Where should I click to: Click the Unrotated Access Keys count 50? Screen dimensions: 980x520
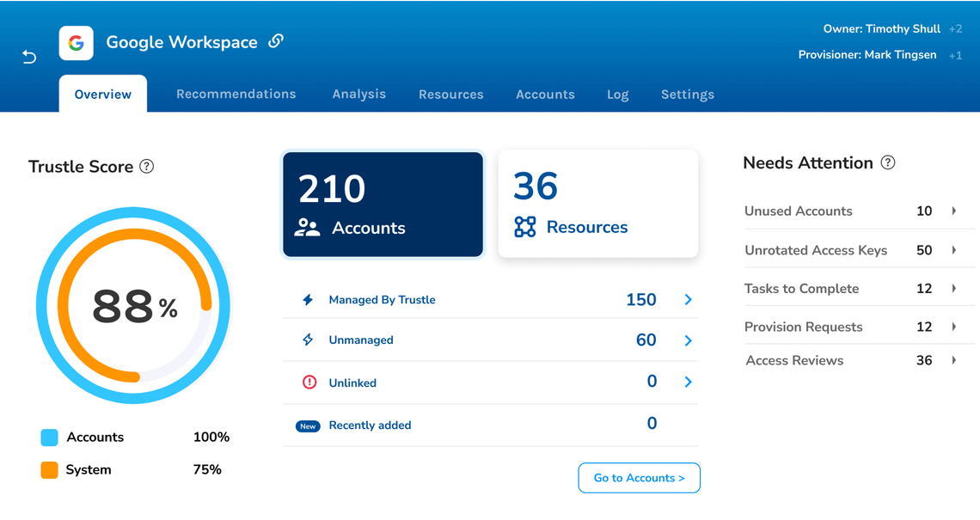point(924,250)
